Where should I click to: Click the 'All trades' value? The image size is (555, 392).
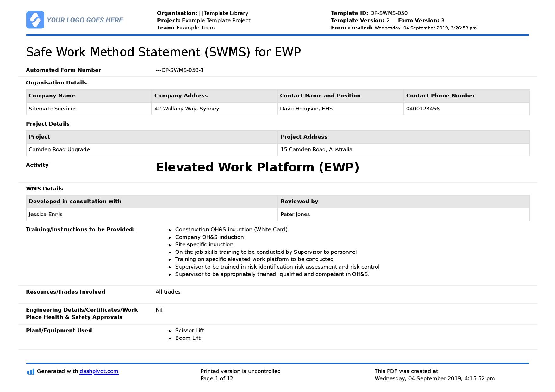[168, 292]
